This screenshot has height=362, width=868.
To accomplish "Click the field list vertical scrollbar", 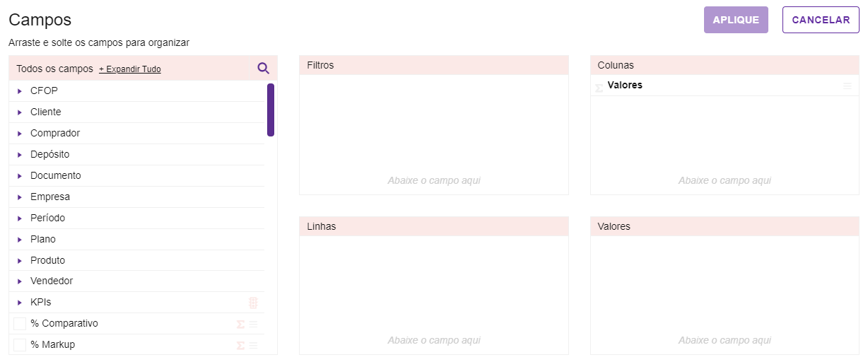I will [271, 110].
